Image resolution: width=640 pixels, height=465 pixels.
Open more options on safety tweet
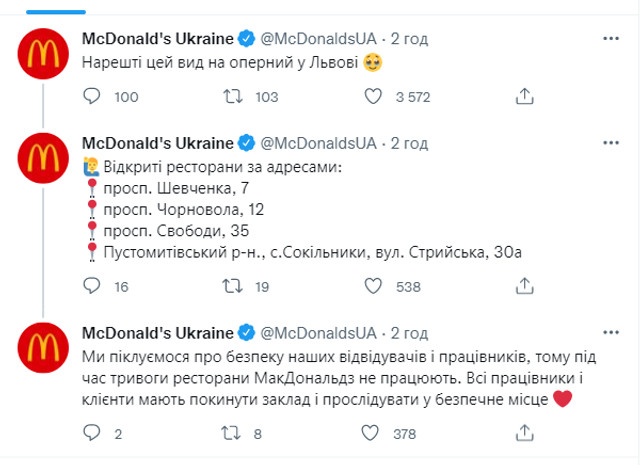(611, 332)
